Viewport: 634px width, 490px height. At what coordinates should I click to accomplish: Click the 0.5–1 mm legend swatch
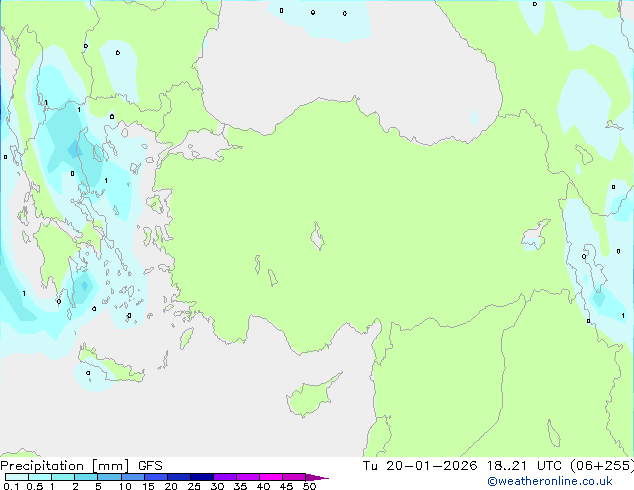tap(40, 477)
